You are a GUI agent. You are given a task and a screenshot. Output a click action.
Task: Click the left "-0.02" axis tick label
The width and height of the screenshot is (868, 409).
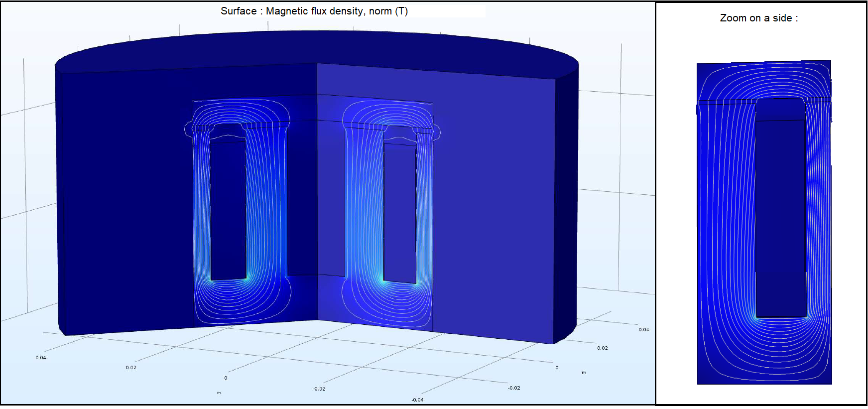(319, 389)
